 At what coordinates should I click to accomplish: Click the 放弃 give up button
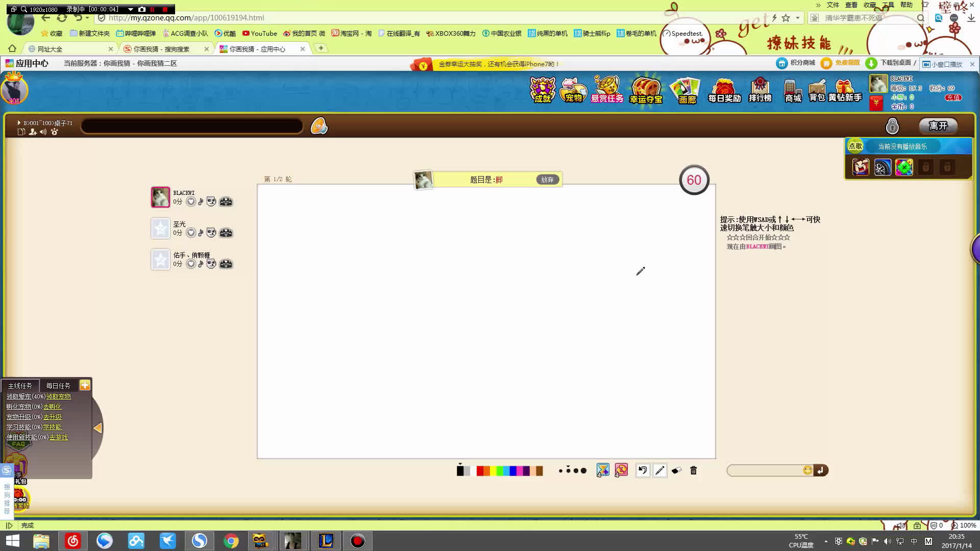tap(547, 180)
